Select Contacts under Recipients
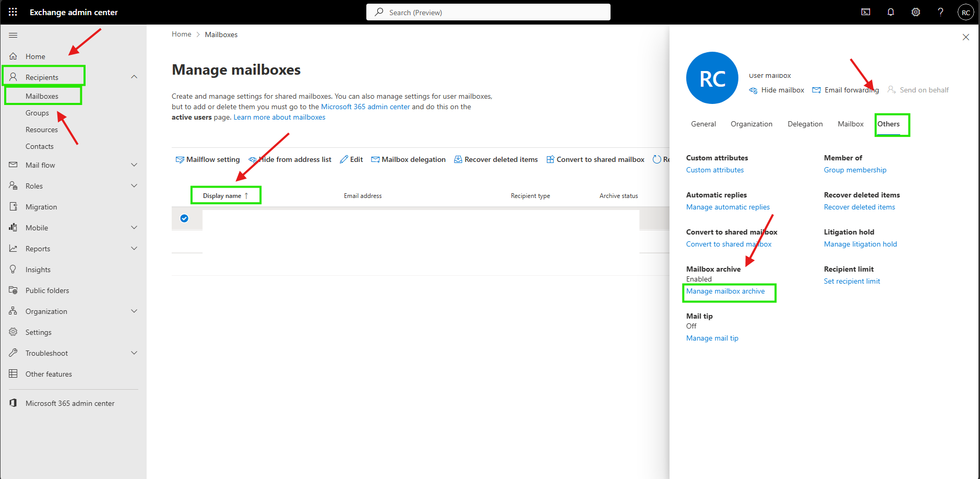 click(40, 146)
